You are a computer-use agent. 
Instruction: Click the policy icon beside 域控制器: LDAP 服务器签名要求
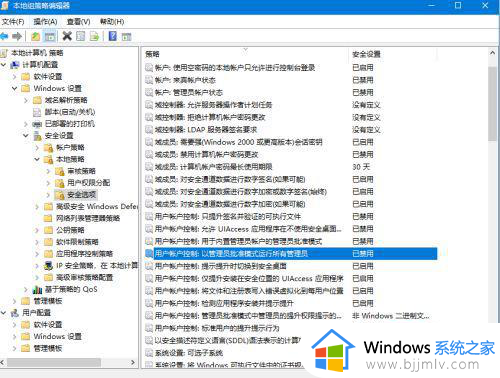coord(149,130)
